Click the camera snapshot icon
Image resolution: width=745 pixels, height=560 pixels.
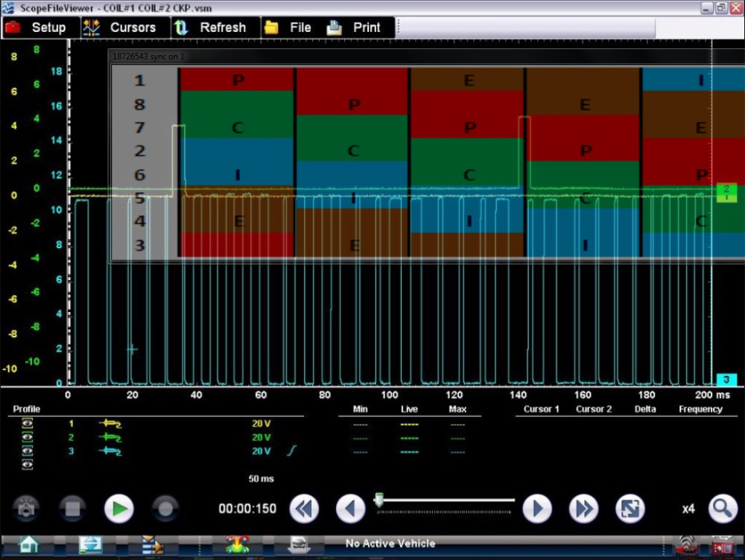point(26,509)
